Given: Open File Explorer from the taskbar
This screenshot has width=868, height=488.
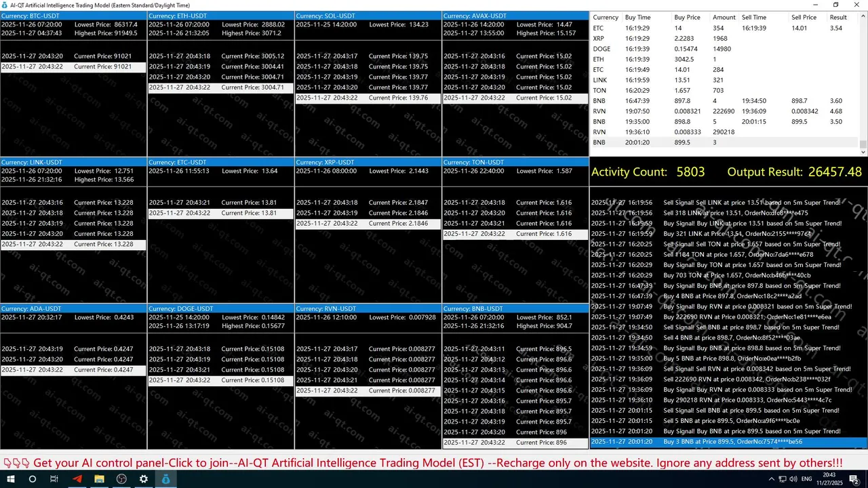Looking at the screenshot, I should point(99,479).
